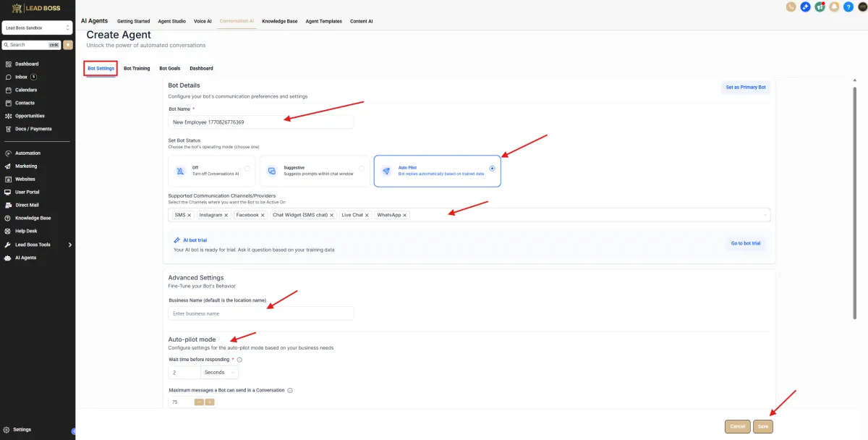Click the quick add plus button beside search

coord(68,45)
